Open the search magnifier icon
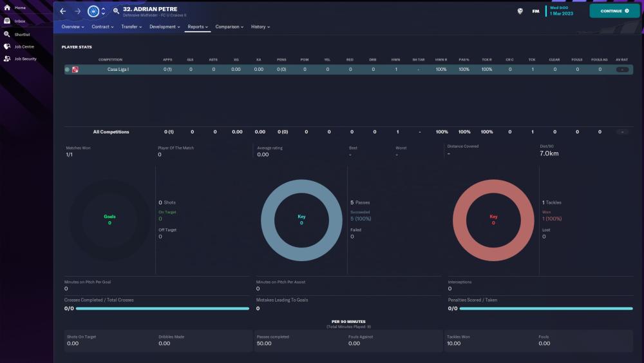The width and height of the screenshot is (644, 363). pos(116,11)
